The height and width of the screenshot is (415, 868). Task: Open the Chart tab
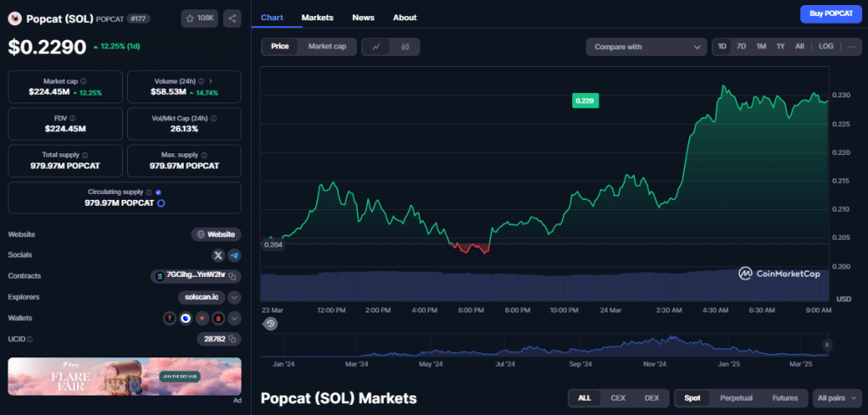(x=272, y=18)
